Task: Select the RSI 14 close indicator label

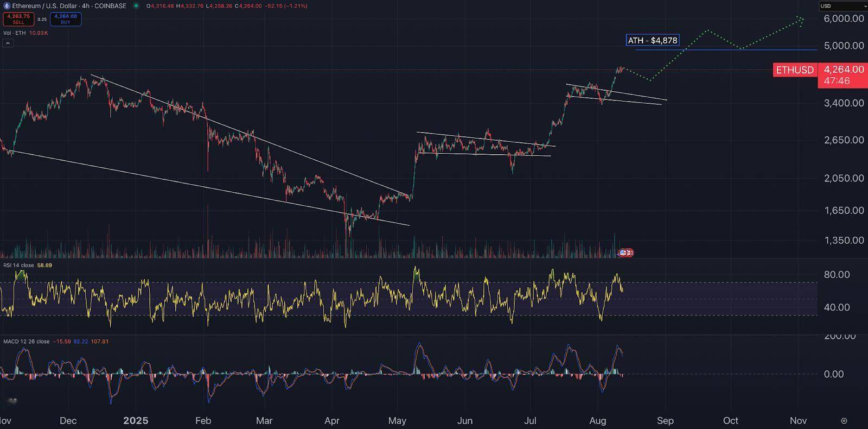Action: coord(18,266)
